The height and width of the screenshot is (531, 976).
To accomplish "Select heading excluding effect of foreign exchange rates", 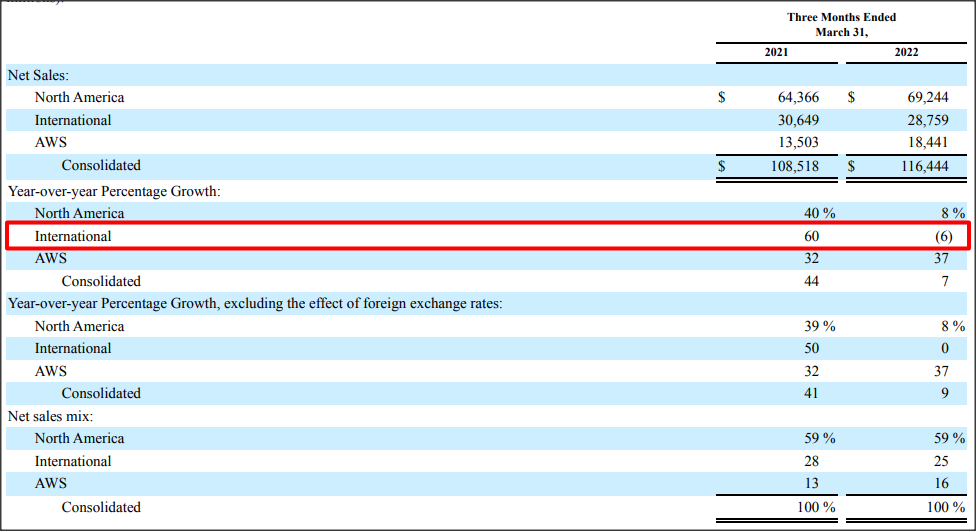I will 255,304.
